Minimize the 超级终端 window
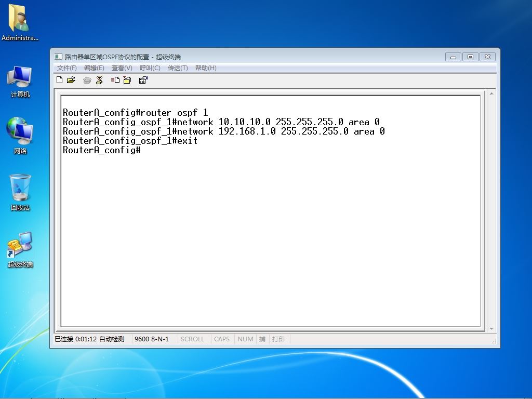 click(x=453, y=57)
